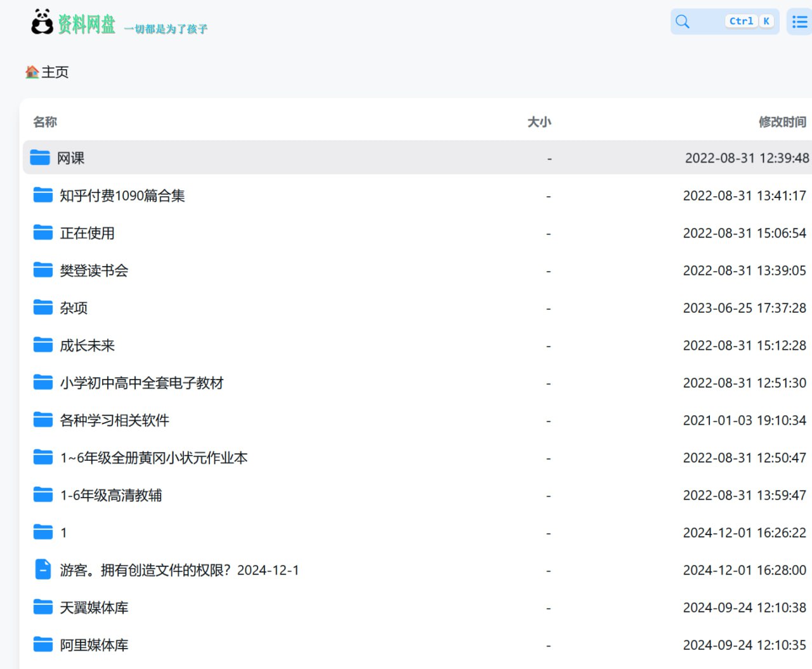Open 小学初中高中全套电子教材 by name
The height and width of the screenshot is (669, 812).
[x=141, y=383]
